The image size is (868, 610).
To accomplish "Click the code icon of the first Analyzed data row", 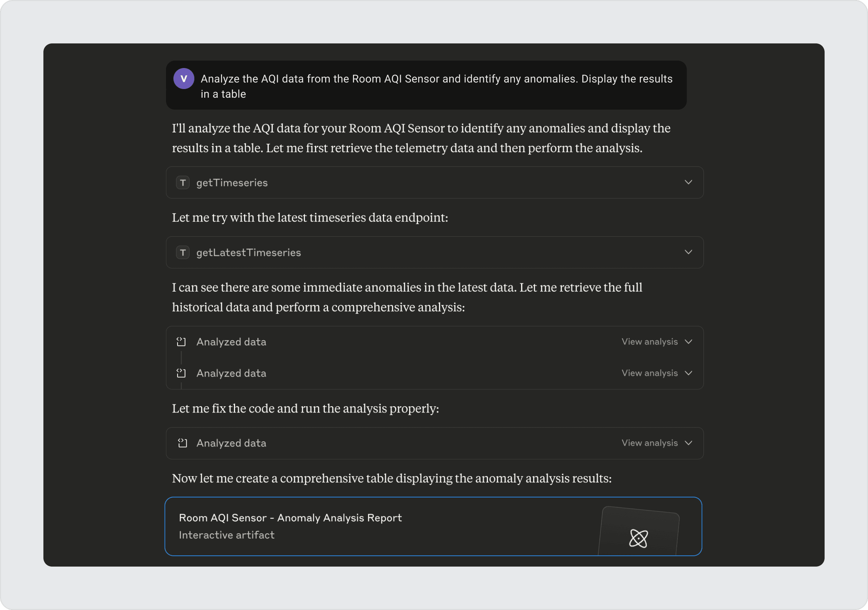I will [x=182, y=342].
